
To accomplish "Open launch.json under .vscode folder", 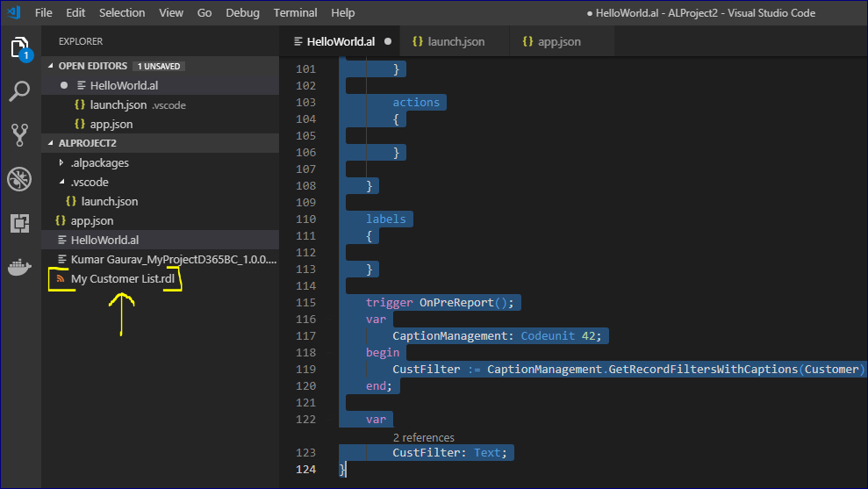I will coord(161,202).
